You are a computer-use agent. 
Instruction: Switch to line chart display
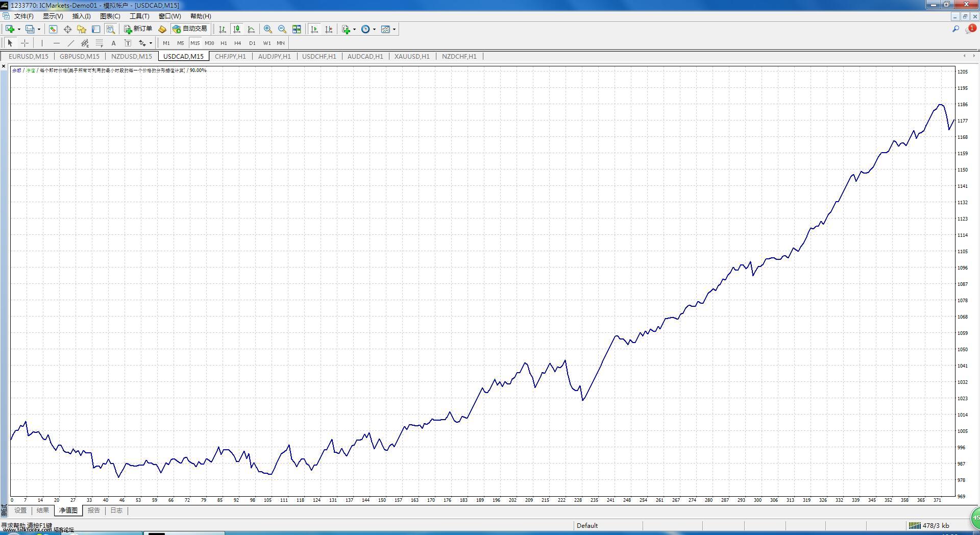point(251,29)
